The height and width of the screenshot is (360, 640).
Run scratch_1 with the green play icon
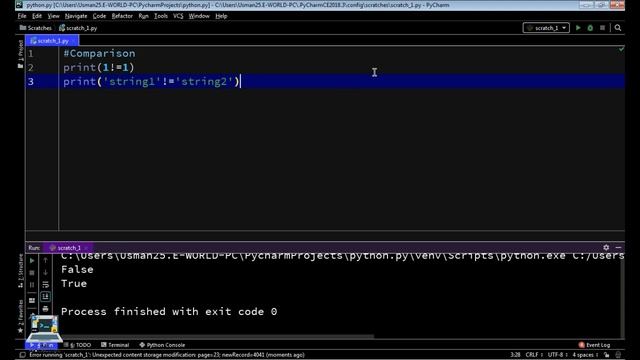click(578, 28)
